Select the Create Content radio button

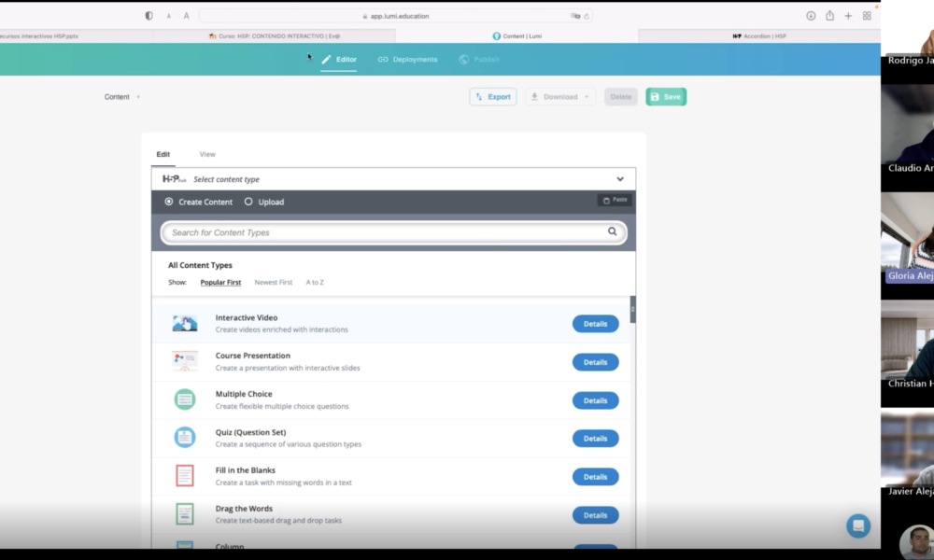tap(169, 202)
